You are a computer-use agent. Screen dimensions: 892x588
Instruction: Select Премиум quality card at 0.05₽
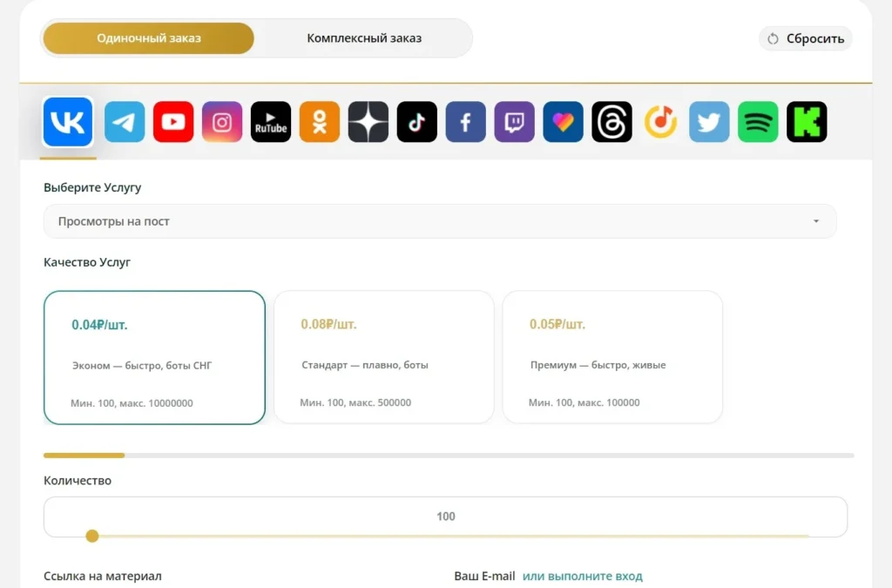pos(612,357)
